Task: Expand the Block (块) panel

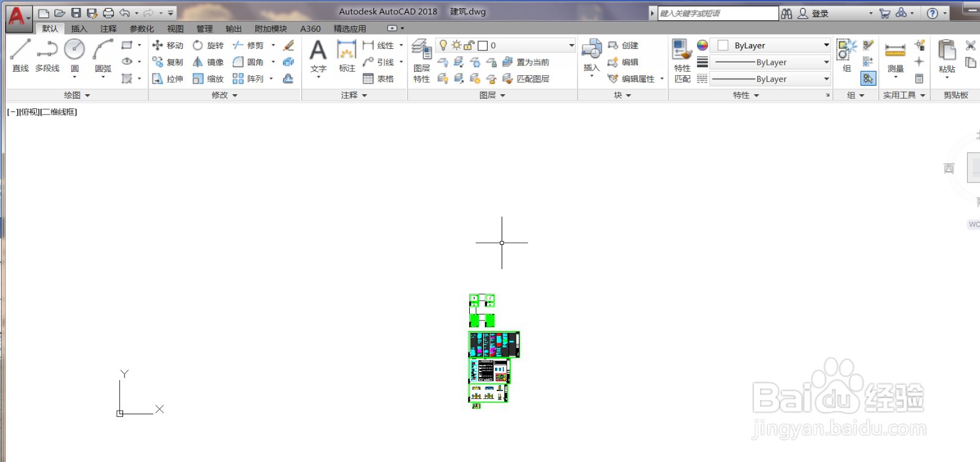Action: pos(622,95)
